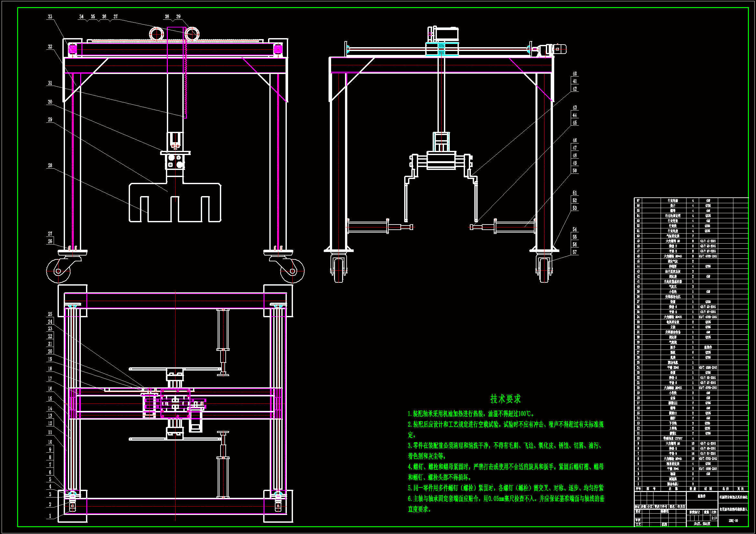This screenshot has height=534, width=756.
Task: Click the 技术要求 heading text
Action: [505, 399]
